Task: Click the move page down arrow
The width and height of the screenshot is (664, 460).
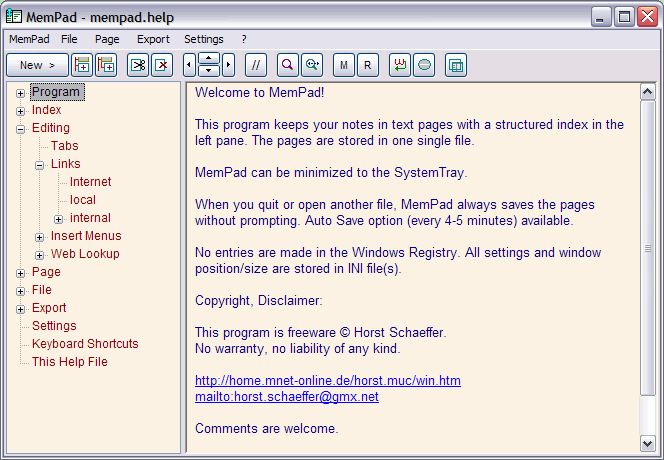Action: 209,71
